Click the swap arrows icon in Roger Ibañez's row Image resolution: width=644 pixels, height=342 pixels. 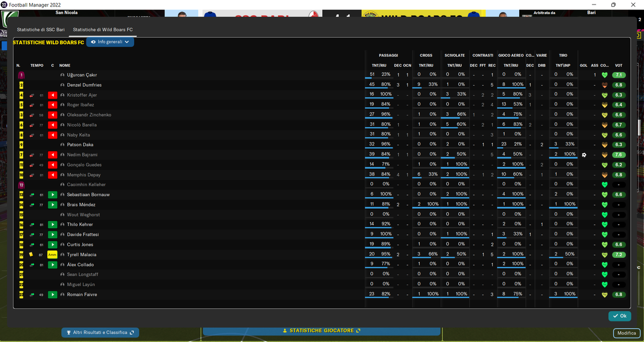pyautogui.click(x=32, y=105)
